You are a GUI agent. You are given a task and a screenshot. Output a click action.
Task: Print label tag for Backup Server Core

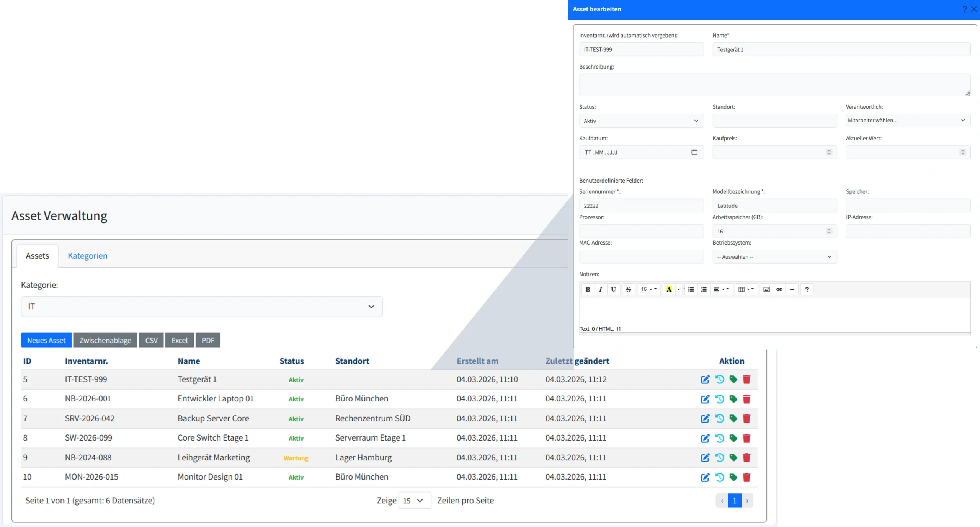point(733,418)
